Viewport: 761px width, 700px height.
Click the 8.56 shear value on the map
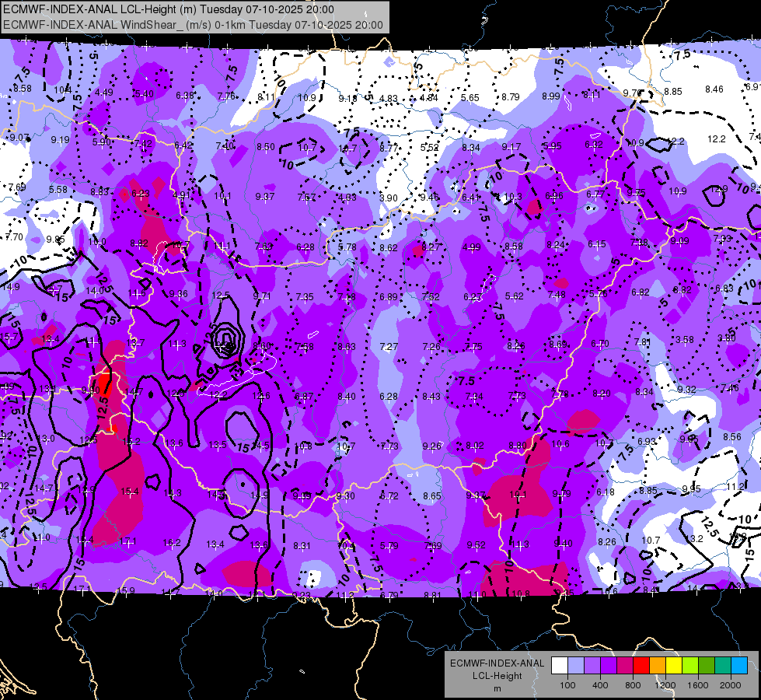732,436
